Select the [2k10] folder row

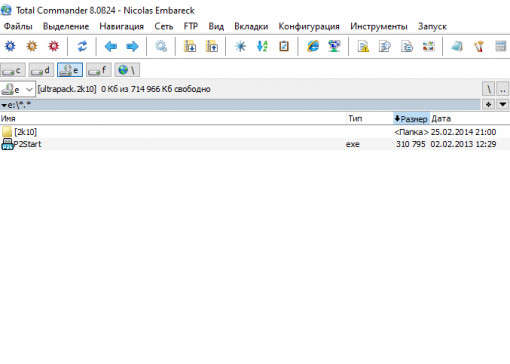(x=255, y=132)
